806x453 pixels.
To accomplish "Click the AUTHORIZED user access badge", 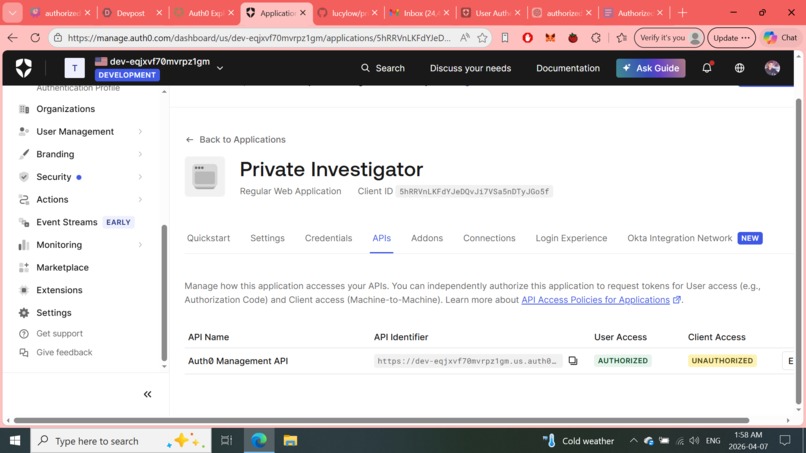I will point(622,361).
